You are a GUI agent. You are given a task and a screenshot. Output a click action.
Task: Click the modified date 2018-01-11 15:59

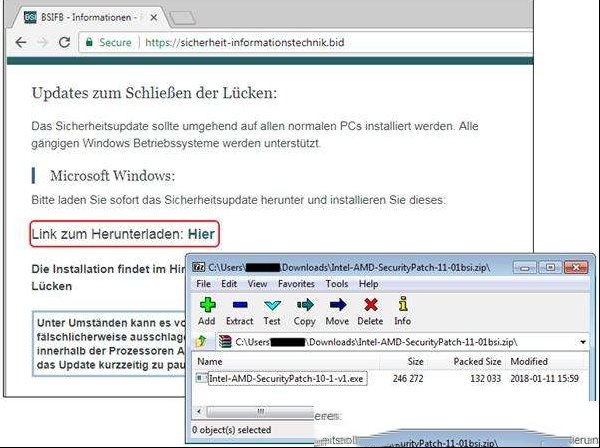tap(544, 379)
